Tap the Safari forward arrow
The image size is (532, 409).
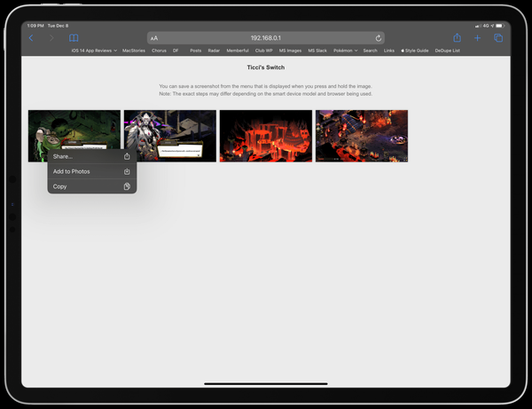(x=51, y=38)
